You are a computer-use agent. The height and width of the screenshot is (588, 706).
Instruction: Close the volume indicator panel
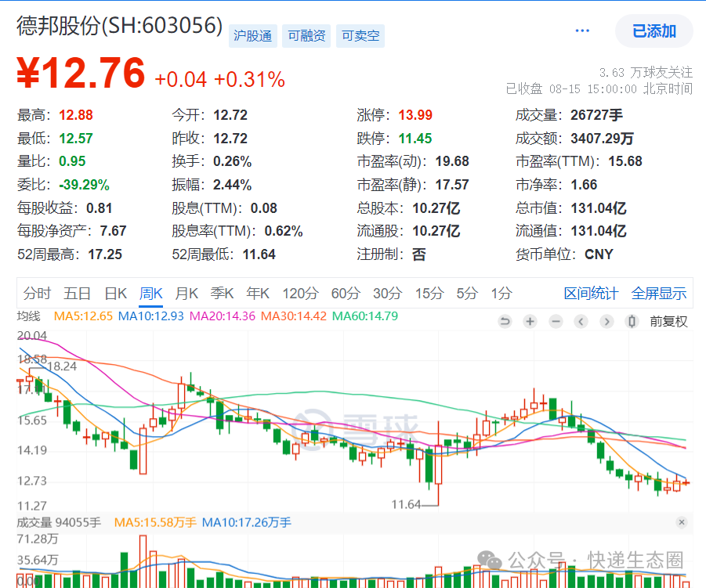coord(681,522)
